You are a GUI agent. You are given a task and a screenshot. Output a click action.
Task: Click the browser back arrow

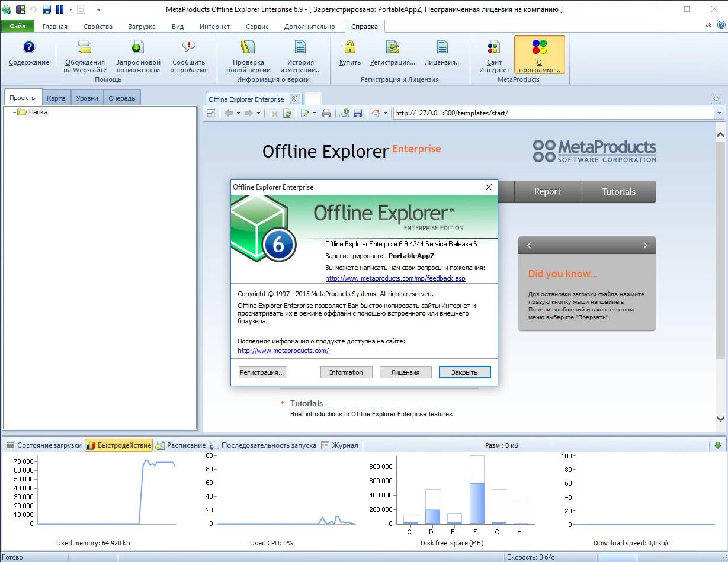point(229,113)
